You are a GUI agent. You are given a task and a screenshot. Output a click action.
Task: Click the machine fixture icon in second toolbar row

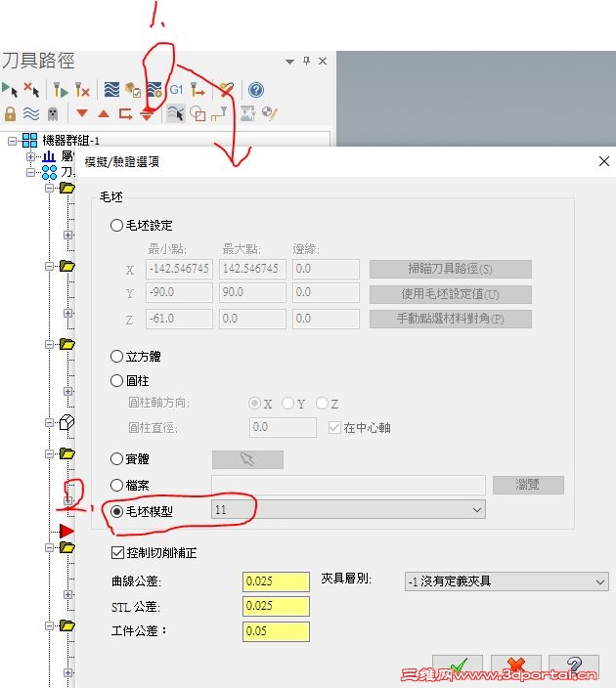pos(248,113)
